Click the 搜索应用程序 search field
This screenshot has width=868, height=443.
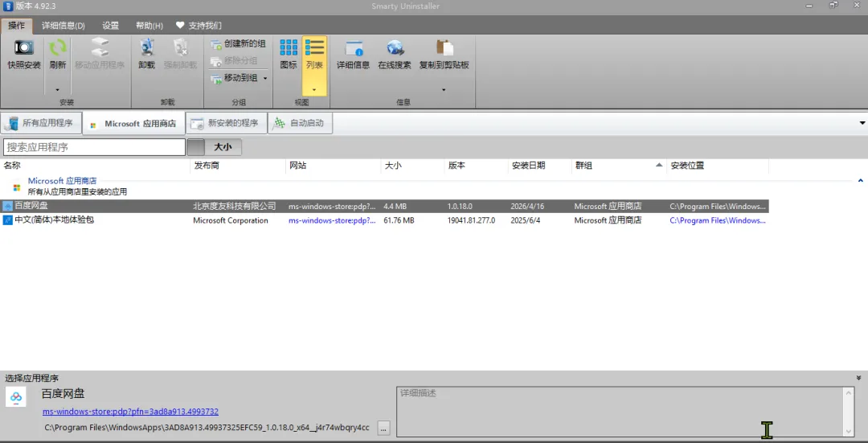tap(94, 147)
